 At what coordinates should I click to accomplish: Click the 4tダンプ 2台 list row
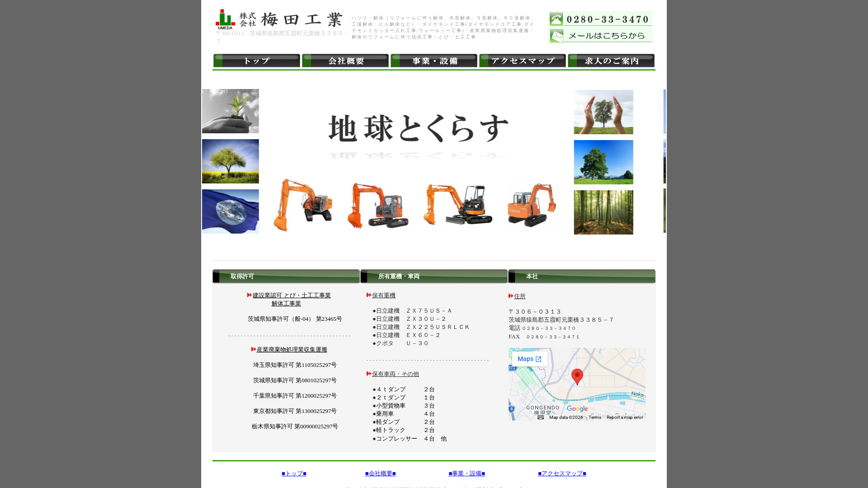(x=404, y=389)
